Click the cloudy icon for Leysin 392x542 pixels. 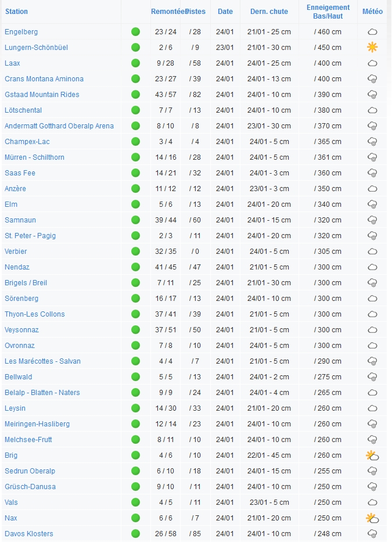(372, 408)
